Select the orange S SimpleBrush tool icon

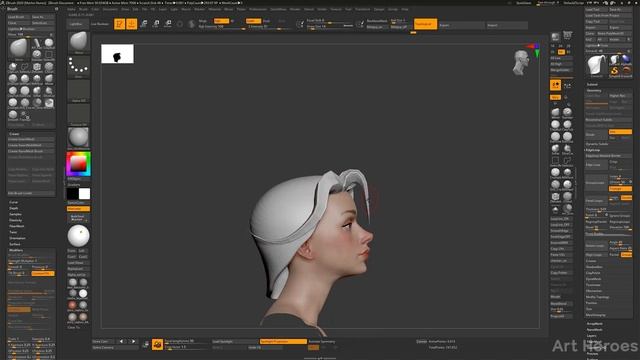pyautogui.click(x=615, y=71)
